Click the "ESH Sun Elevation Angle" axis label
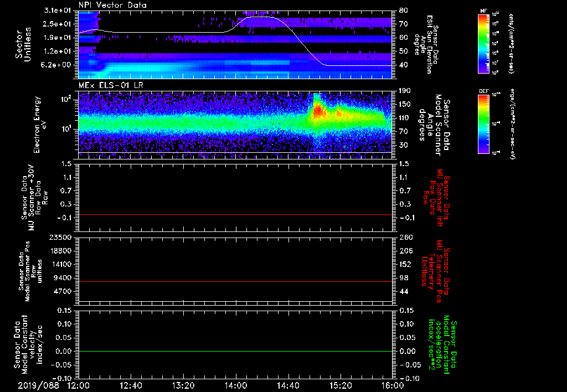Image resolution: width=567 pixels, height=392 pixels. (426, 44)
